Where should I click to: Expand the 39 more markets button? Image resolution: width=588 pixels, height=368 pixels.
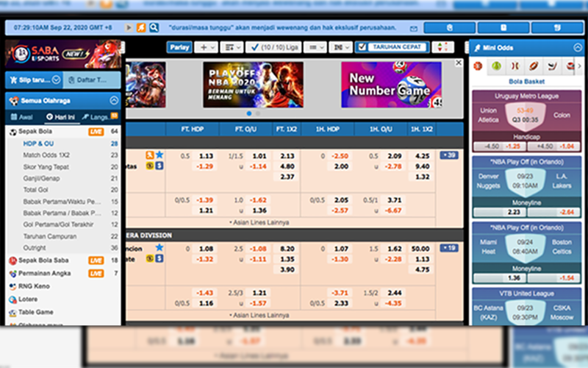[x=448, y=155]
